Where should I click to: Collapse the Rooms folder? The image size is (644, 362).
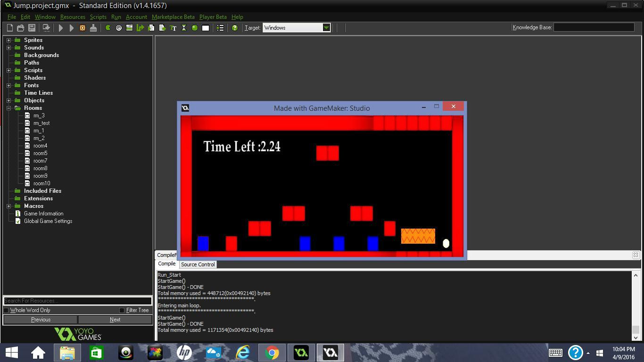pos(9,108)
